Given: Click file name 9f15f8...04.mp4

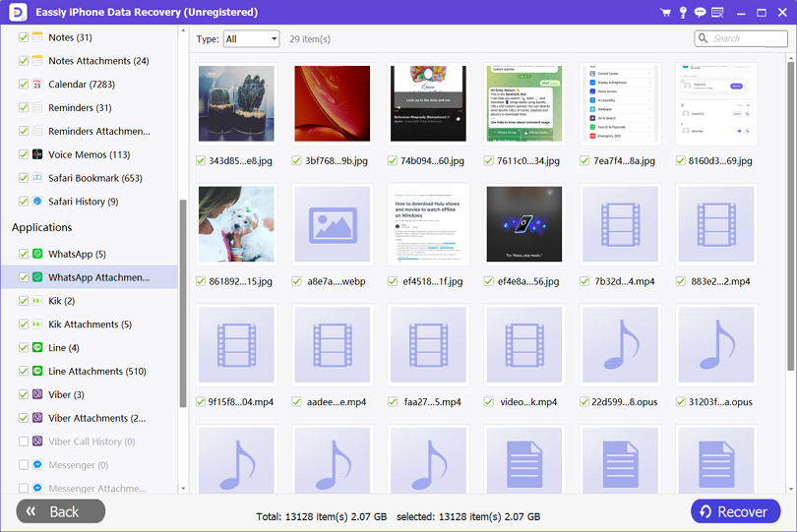Looking at the screenshot, I should pyautogui.click(x=240, y=402).
